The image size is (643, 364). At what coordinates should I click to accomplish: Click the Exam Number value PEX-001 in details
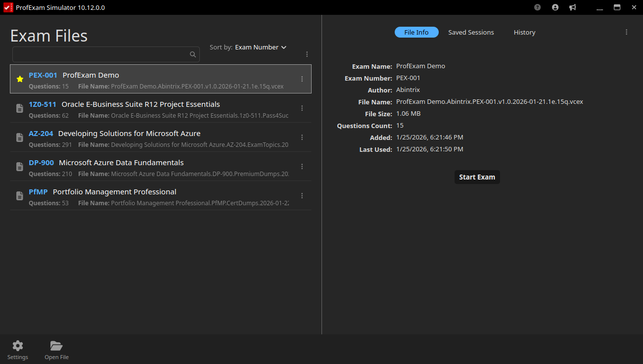point(409,78)
